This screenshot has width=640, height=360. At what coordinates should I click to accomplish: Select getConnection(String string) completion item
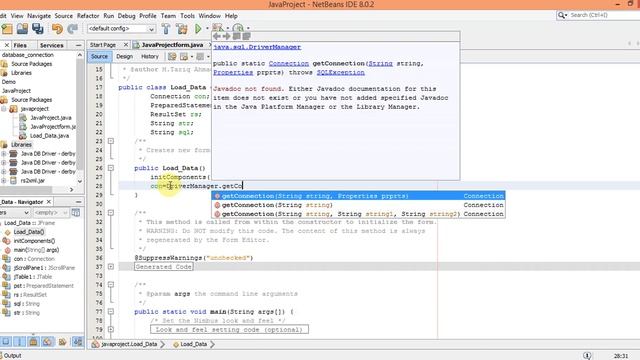pos(358,205)
